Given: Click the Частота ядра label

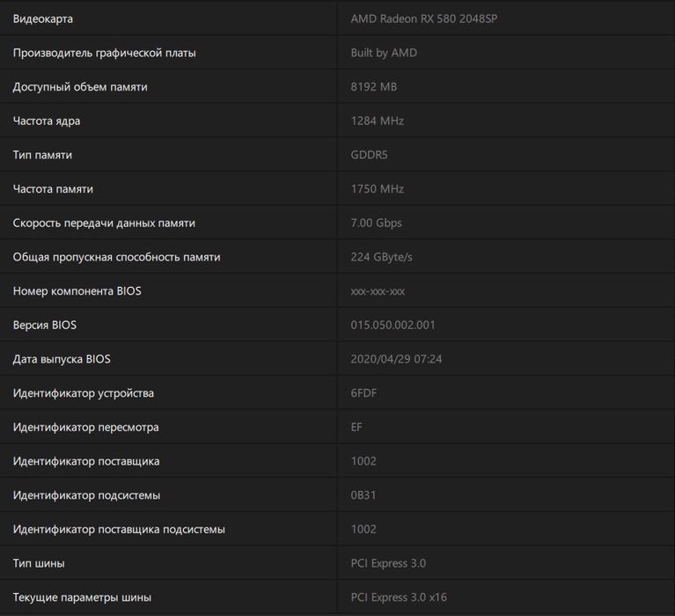Looking at the screenshot, I should click(47, 121).
